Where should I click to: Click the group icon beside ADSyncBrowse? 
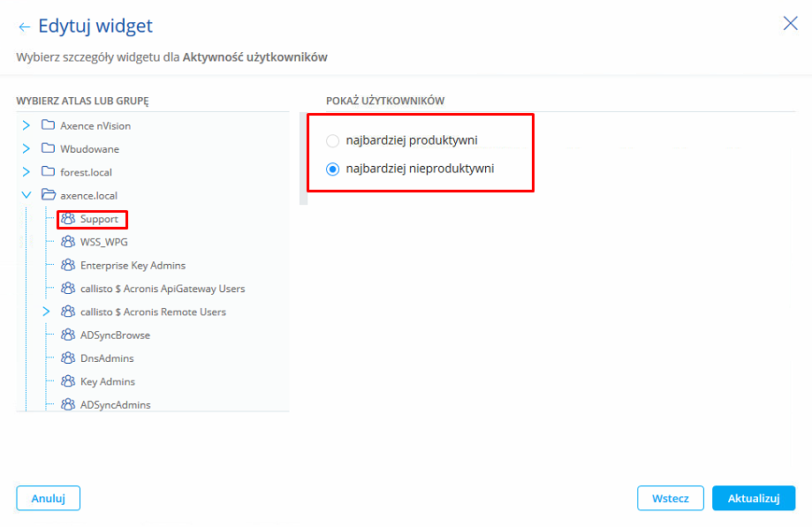point(68,335)
